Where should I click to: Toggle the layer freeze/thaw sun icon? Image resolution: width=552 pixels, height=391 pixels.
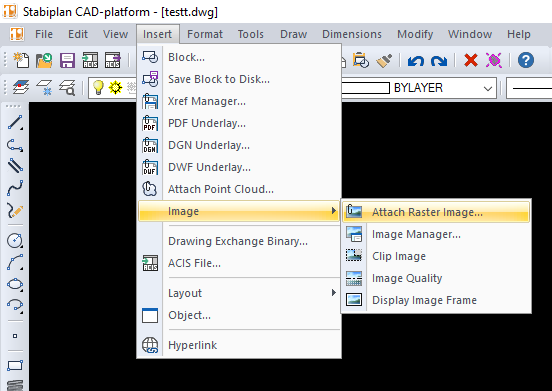pyautogui.click(x=115, y=87)
